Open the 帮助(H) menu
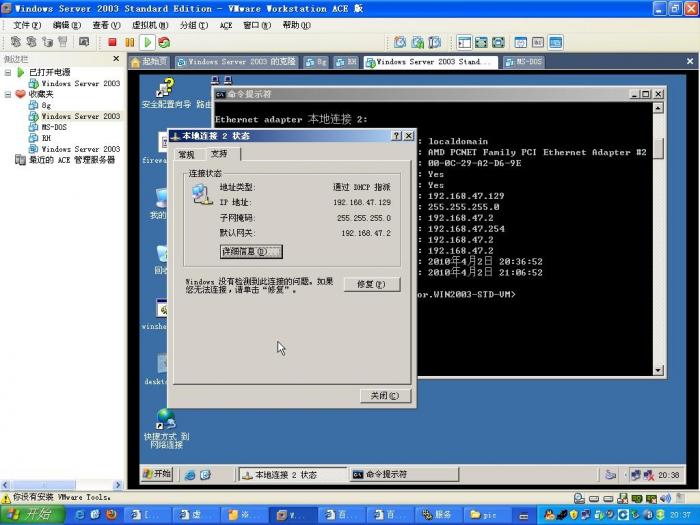The height and width of the screenshot is (525, 700). coord(296,25)
